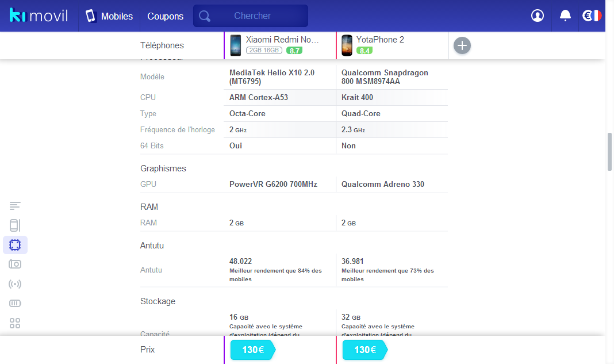Click the page vertical scrollbar thumb
The image size is (614, 364).
(609, 152)
